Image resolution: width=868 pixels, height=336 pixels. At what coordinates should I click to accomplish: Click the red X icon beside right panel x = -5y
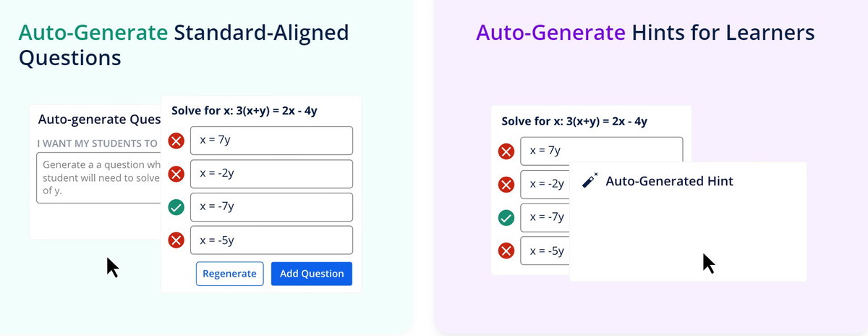(506, 251)
